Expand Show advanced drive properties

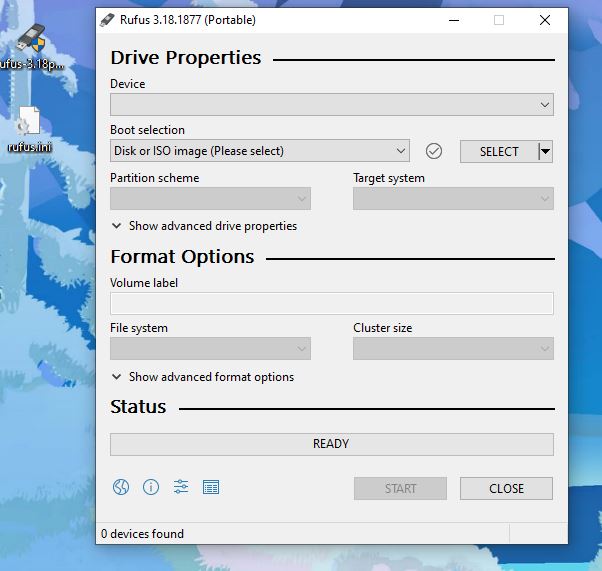point(204,226)
